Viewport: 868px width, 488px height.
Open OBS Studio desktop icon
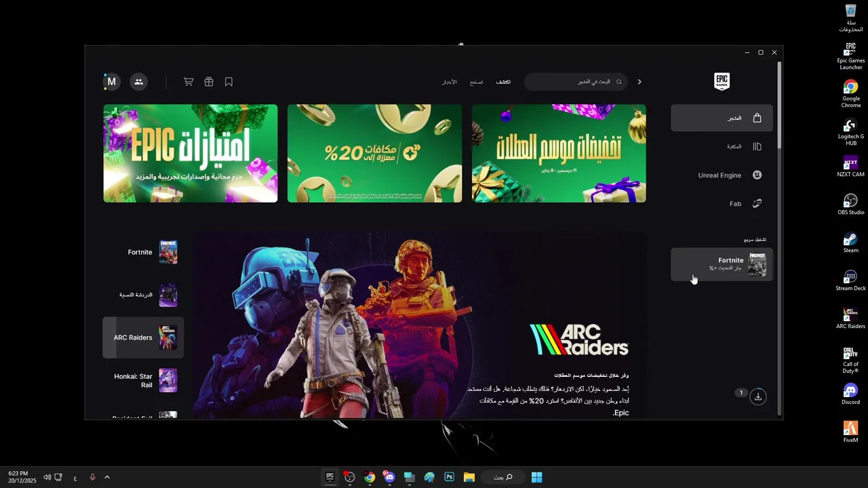tap(850, 205)
